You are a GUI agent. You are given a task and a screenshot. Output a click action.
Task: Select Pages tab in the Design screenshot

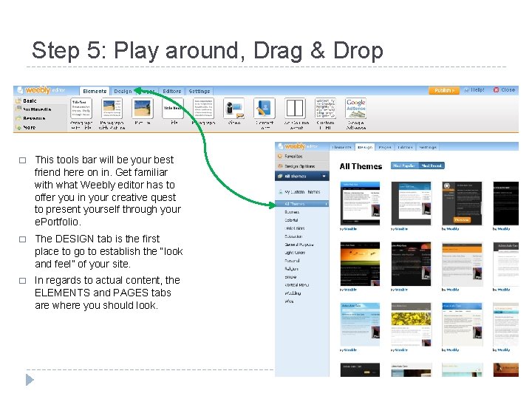(x=385, y=147)
